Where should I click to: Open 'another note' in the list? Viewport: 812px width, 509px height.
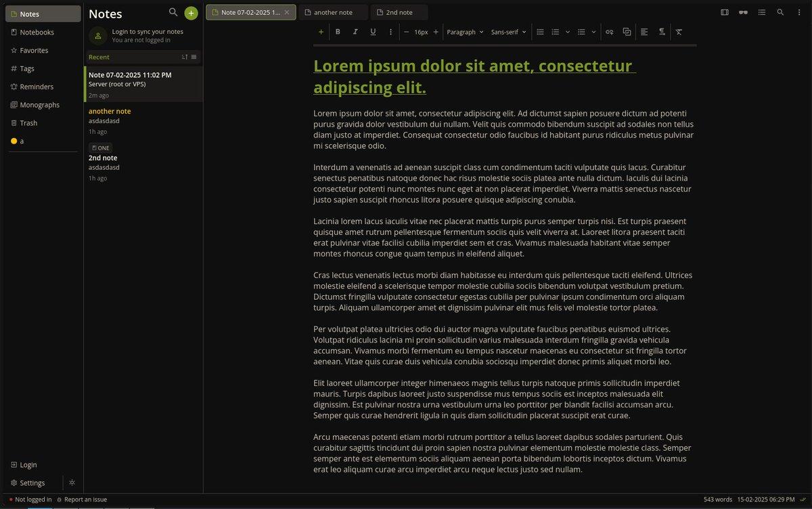[x=143, y=120]
